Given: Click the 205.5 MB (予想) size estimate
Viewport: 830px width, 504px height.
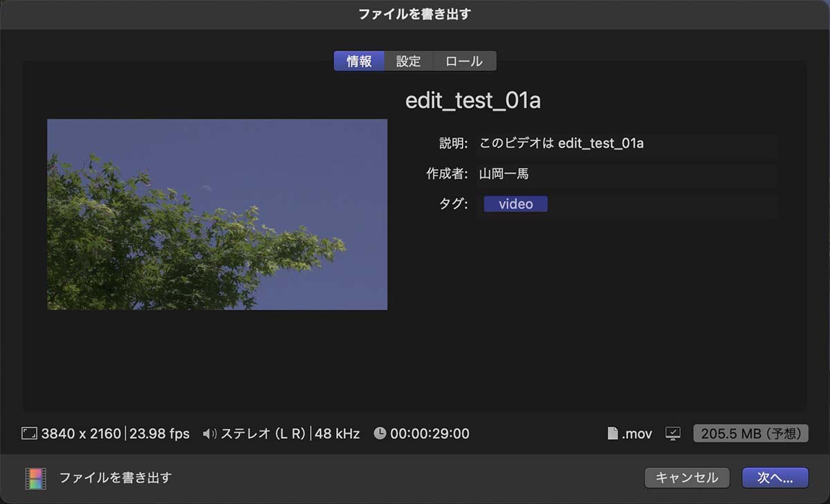Looking at the screenshot, I should point(750,433).
